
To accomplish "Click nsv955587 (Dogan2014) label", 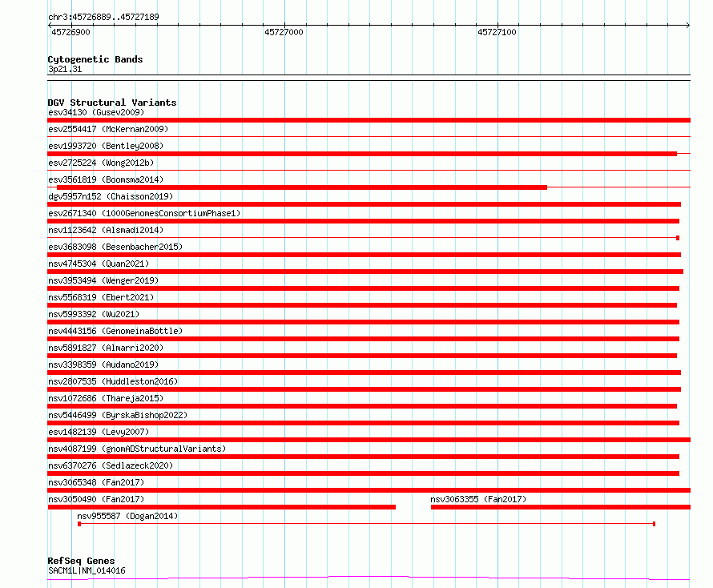I will pyautogui.click(x=127, y=516).
